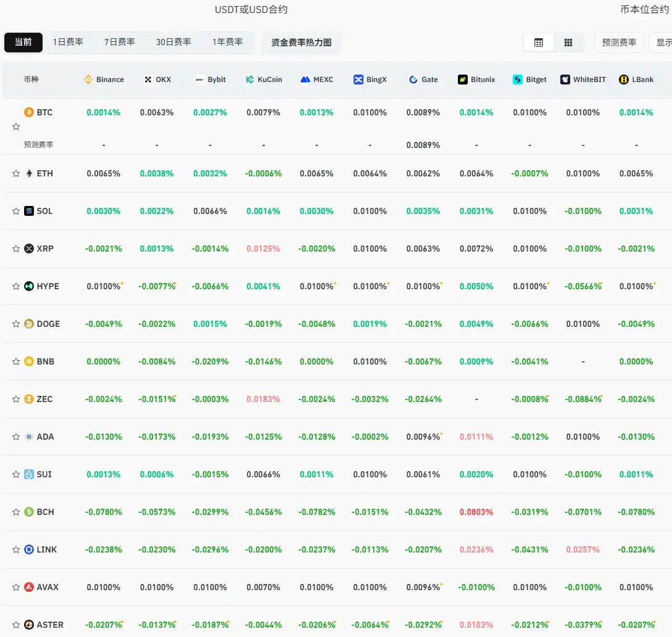
Task: Click the SUI coin icon
Action: (x=29, y=475)
